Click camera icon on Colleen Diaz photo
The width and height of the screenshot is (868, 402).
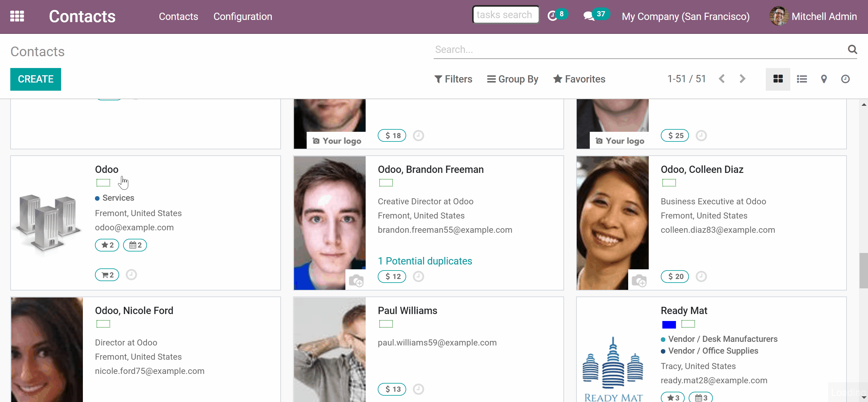pyautogui.click(x=639, y=280)
